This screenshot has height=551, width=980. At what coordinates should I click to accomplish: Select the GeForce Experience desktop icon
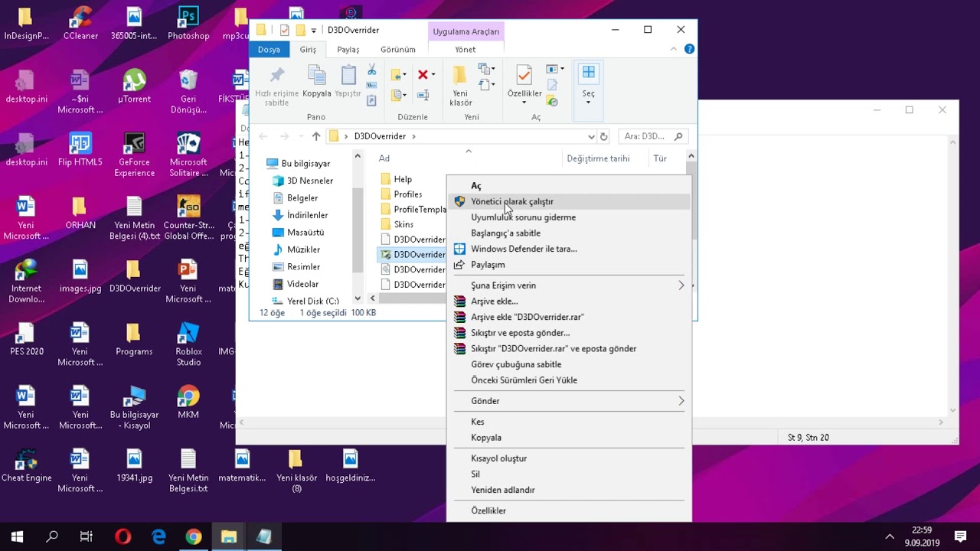[x=135, y=155]
